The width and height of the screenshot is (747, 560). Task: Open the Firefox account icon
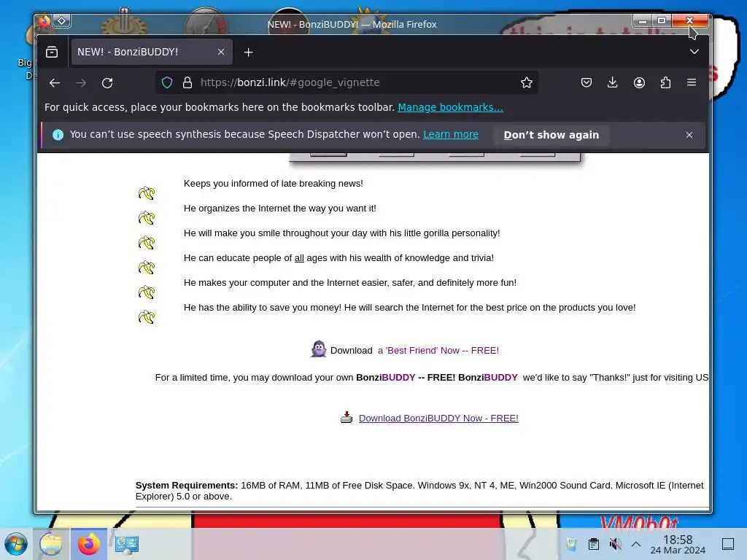tap(639, 83)
